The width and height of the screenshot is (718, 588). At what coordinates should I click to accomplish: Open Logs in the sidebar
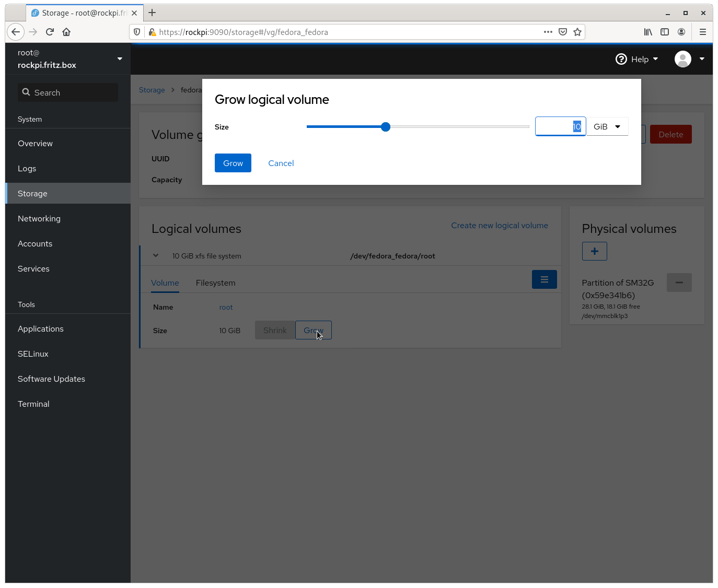[68, 168]
